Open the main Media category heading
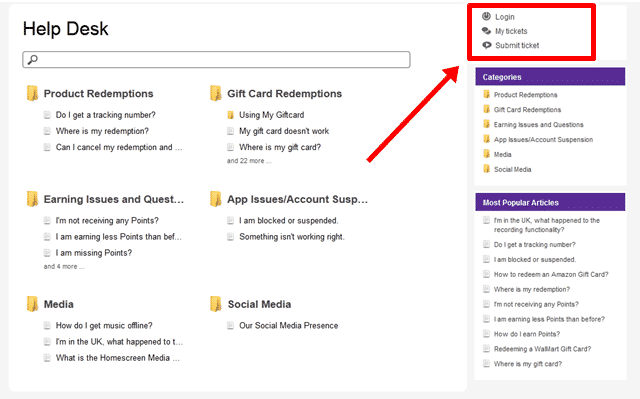Image resolution: width=640 pixels, height=399 pixels. click(x=59, y=304)
